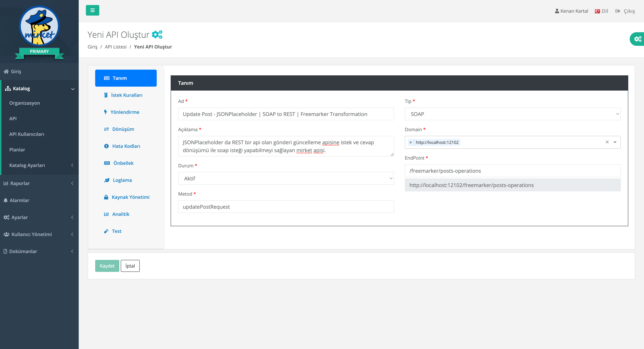
Task: Click the Turkish flag language icon
Action: (x=597, y=11)
